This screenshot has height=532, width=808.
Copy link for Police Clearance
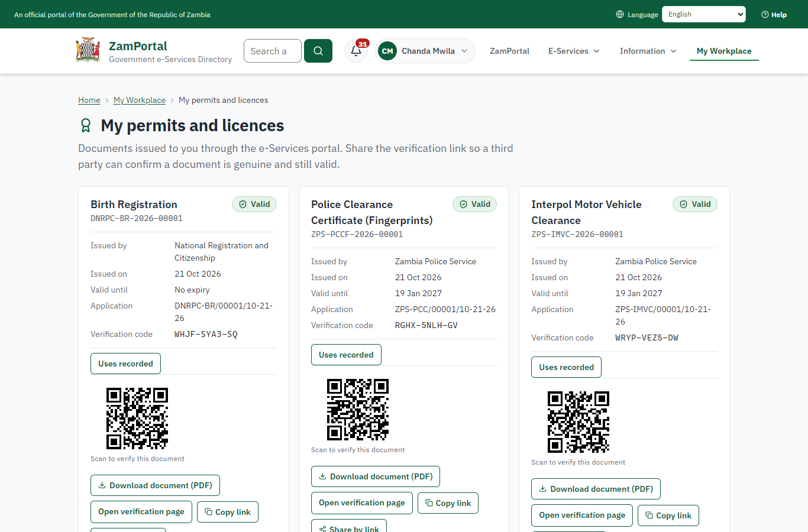point(448,503)
